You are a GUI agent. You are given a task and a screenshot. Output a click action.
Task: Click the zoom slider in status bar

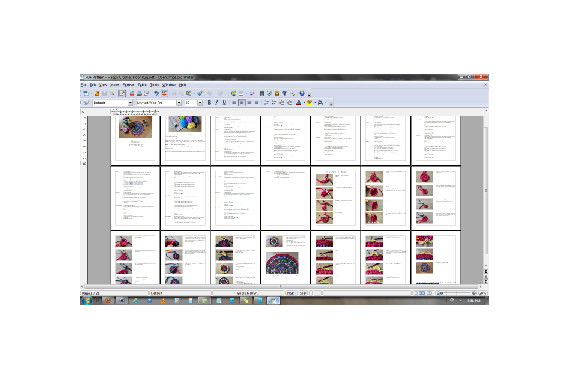[457, 293]
